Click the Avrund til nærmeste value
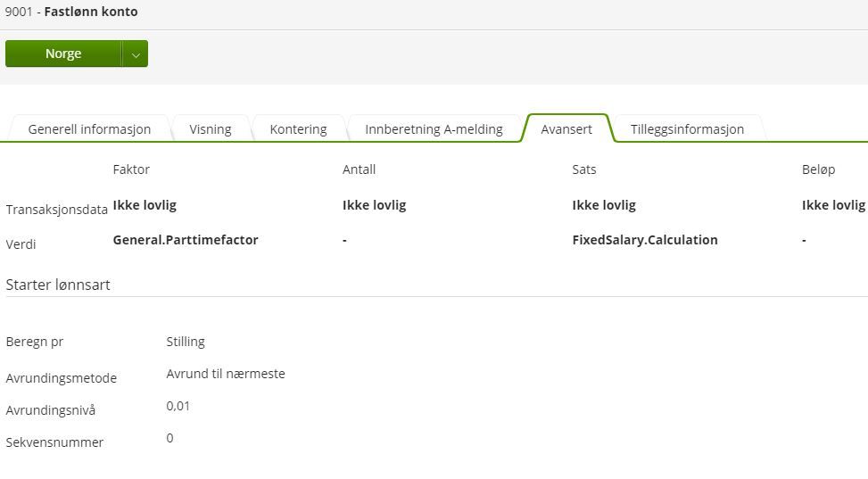 pyautogui.click(x=226, y=374)
